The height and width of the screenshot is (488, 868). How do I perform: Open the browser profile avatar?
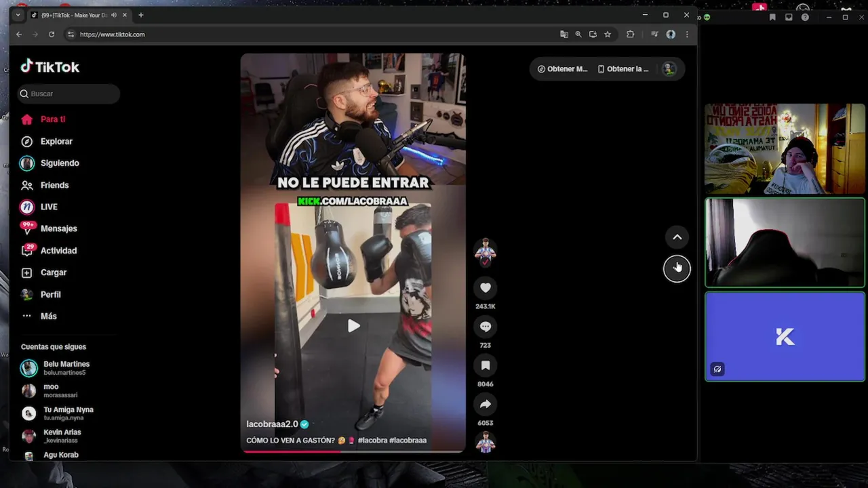point(671,35)
